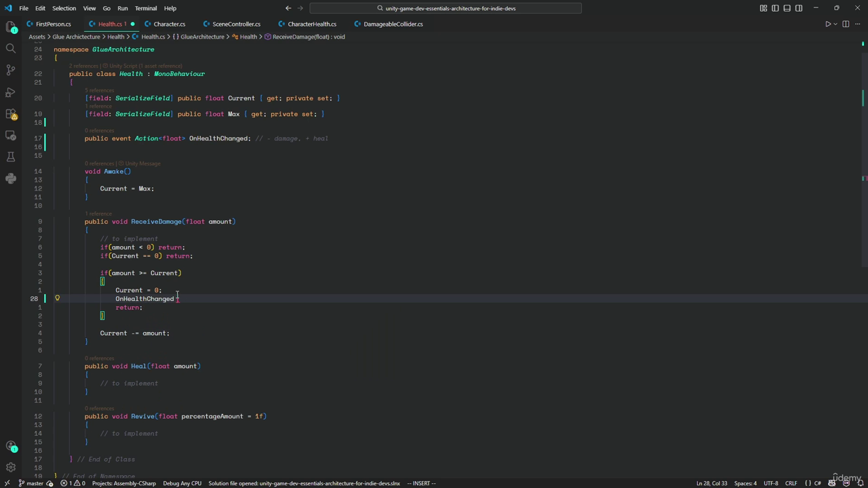Open the errors and warnings status indicator
This screenshot has height=488, width=868.
coord(73,483)
